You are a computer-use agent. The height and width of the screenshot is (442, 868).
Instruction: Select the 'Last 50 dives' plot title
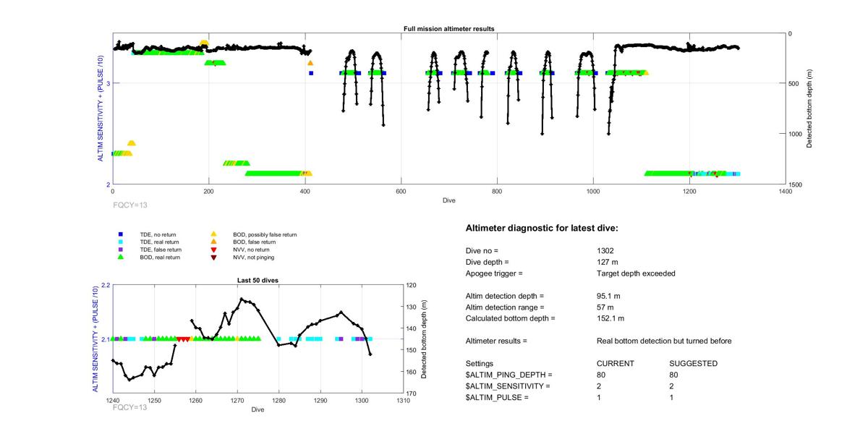(x=258, y=280)
